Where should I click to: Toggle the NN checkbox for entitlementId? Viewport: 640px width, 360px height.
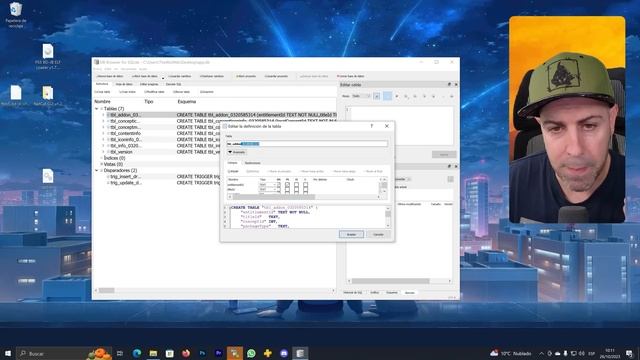(279, 185)
